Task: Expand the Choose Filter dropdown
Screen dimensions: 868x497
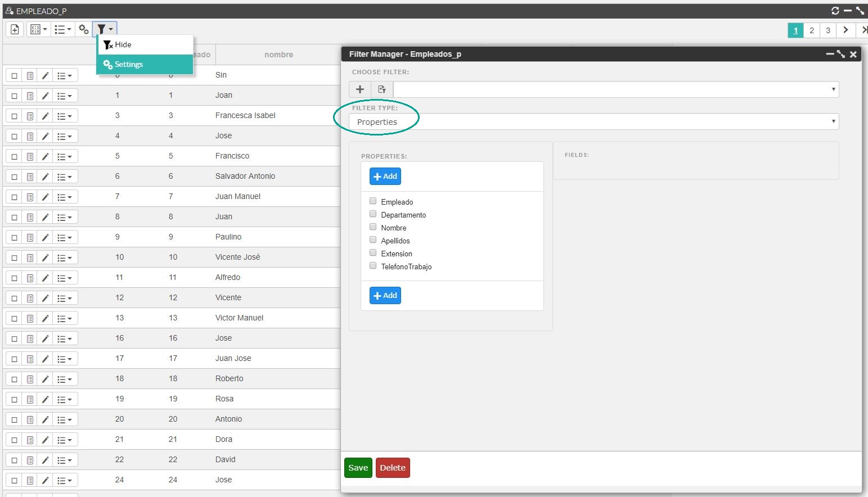Action: (x=616, y=89)
